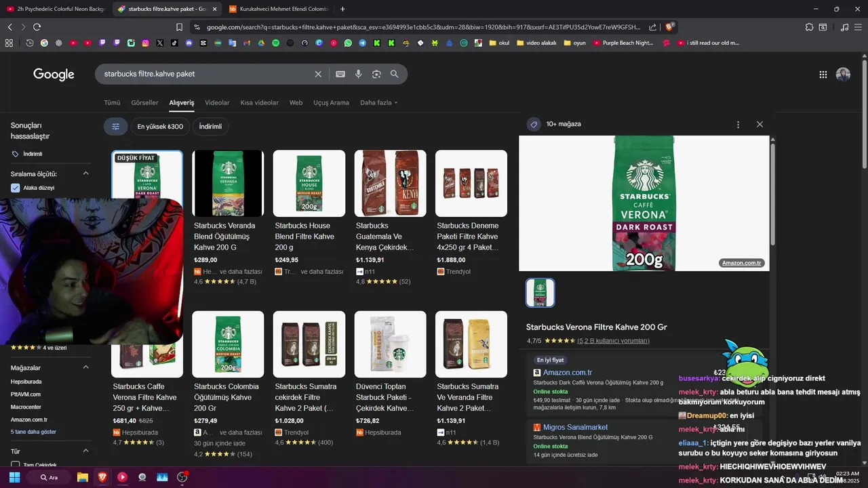
Task: Check the Tam Çekirdek checkbox
Action: pyautogui.click(x=15, y=466)
